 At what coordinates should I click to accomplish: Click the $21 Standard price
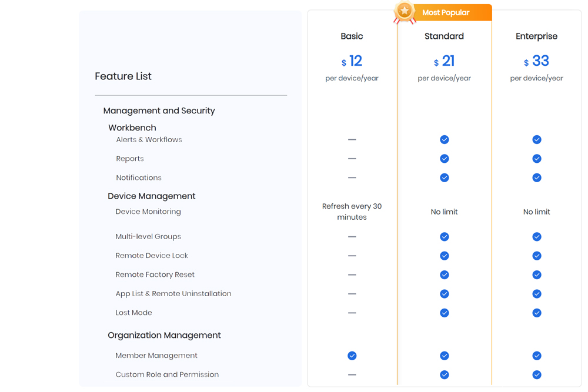[x=444, y=61]
